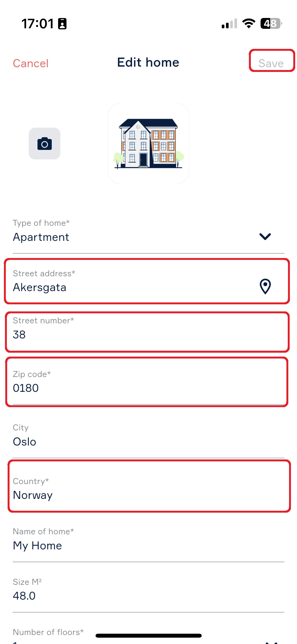Edit the Akersgata street address field

[x=147, y=281]
